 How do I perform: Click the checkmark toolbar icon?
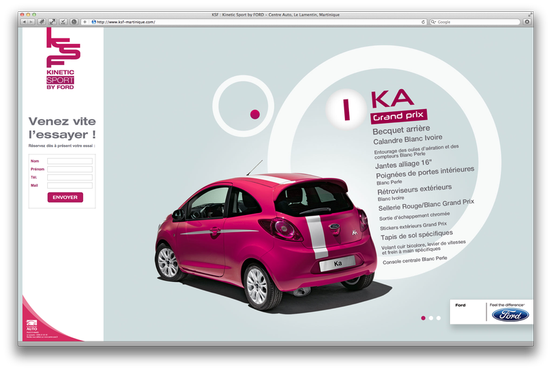coord(63,22)
